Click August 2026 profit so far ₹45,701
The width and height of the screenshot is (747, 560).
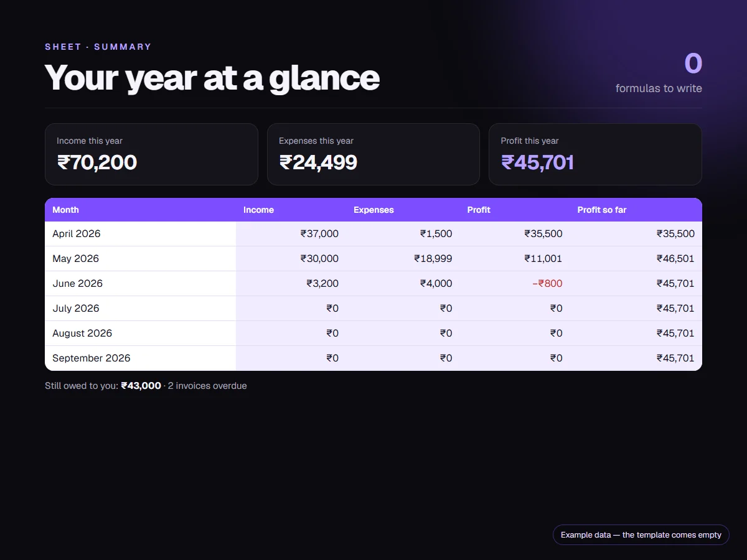click(x=675, y=334)
